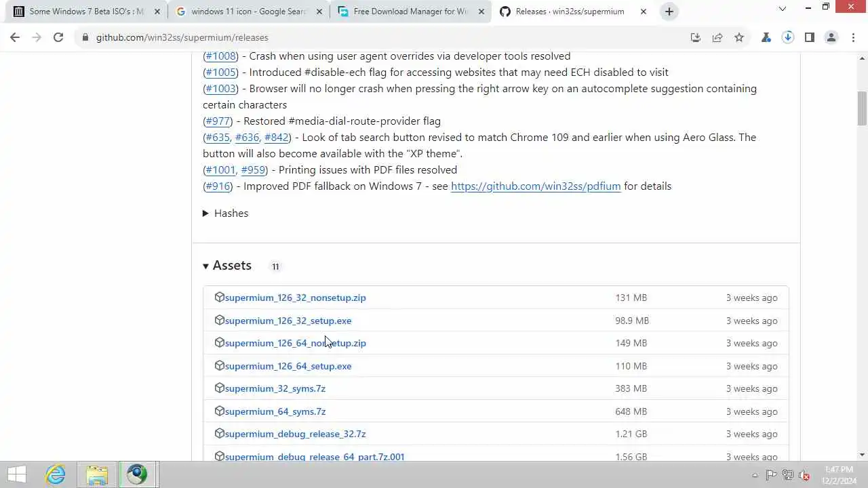Click the site info icon in address bar
This screenshot has width=868, height=488.
point(85,38)
